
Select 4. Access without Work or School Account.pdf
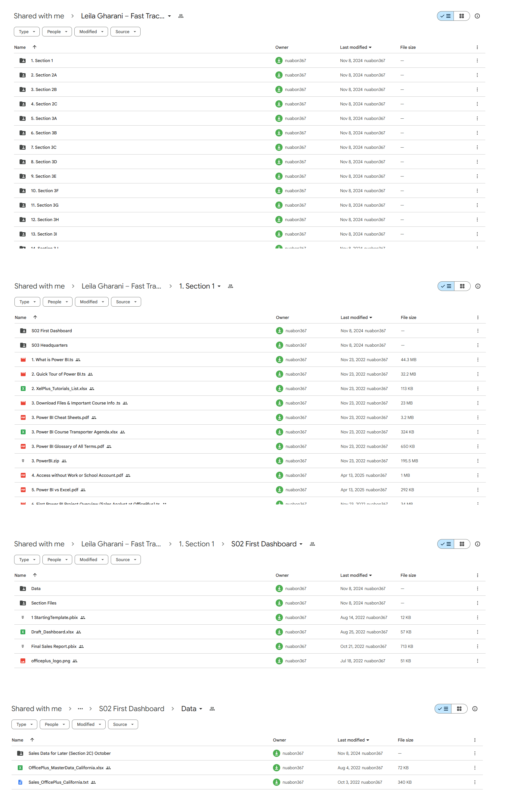250,476
